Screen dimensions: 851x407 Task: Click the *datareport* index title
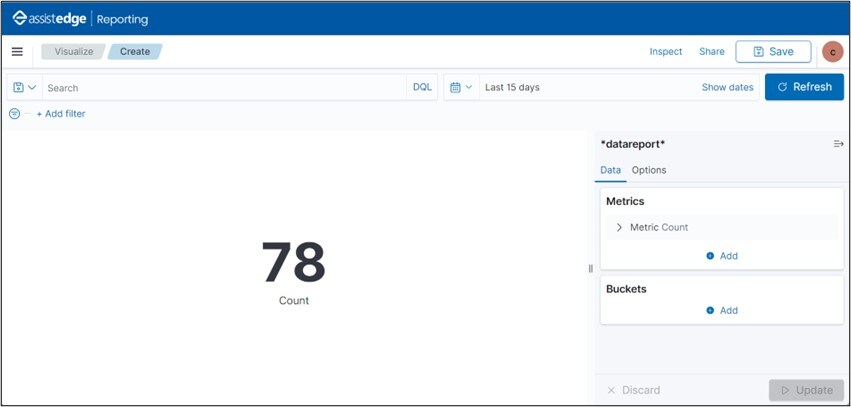(633, 144)
